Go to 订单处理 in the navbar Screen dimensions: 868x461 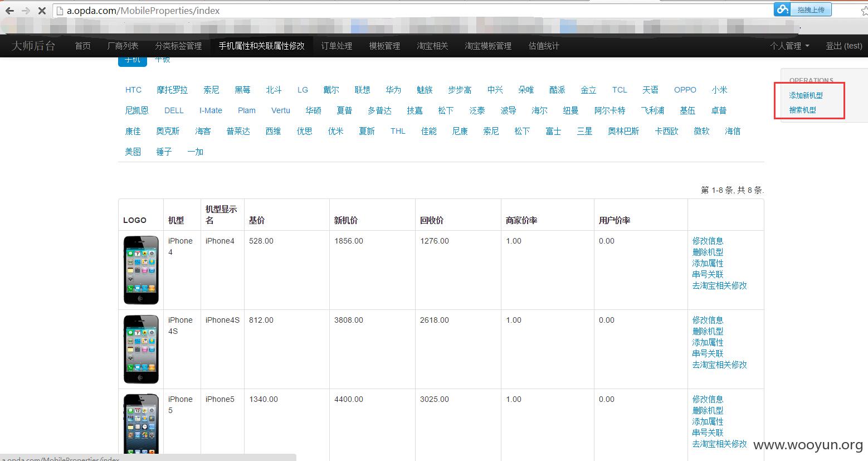[x=337, y=46]
